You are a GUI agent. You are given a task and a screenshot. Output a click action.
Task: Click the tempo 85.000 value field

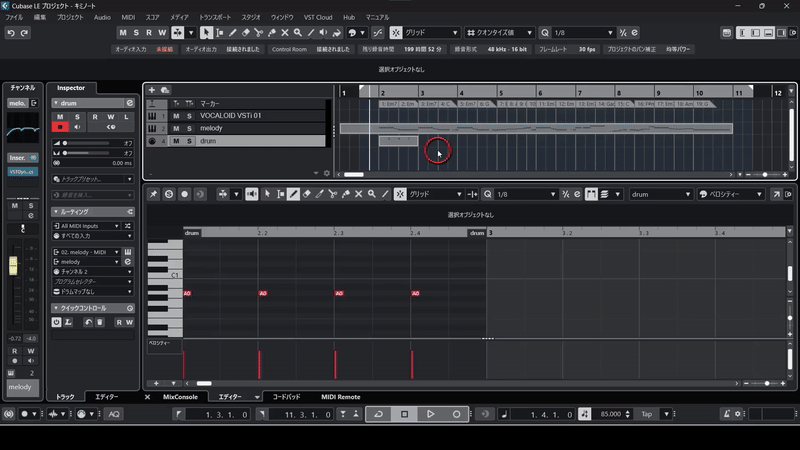(611, 414)
